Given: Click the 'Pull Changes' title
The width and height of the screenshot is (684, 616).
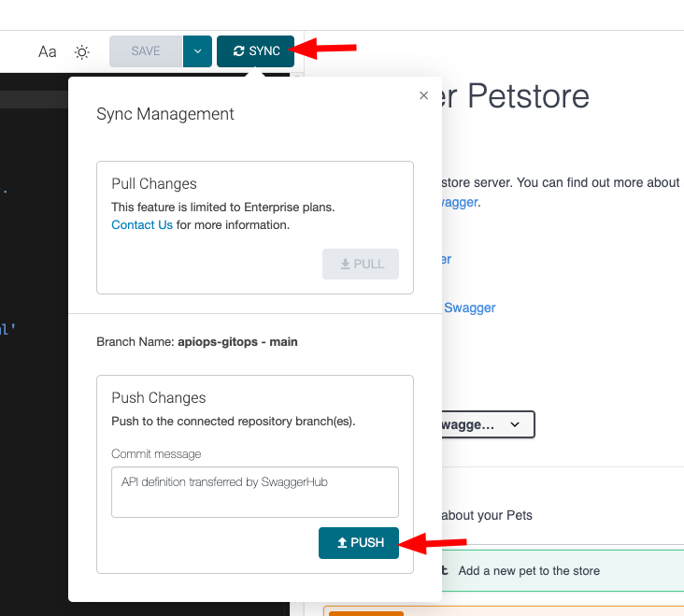Looking at the screenshot, I should [154, 183].
